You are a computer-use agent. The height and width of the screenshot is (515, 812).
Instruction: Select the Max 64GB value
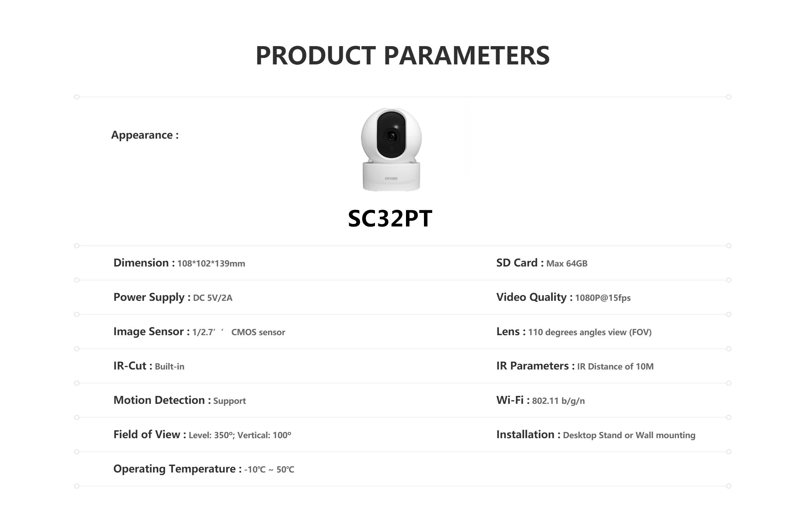[566, 264]
